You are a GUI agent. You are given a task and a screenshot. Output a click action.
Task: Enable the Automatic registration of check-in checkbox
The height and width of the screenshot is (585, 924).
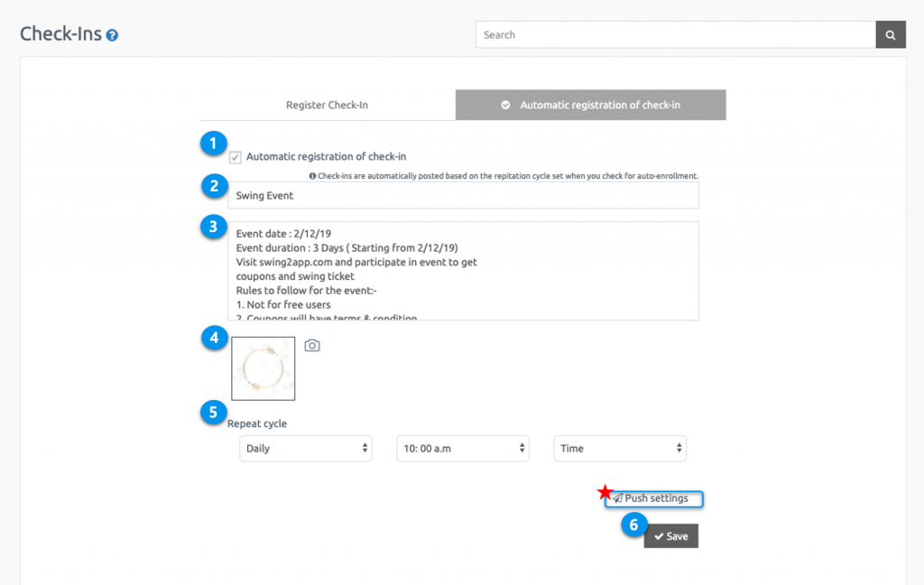click(x=235, y=156)
